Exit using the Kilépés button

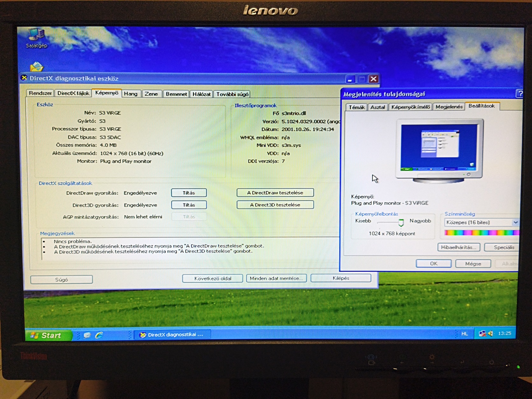[x=341, y=278]
